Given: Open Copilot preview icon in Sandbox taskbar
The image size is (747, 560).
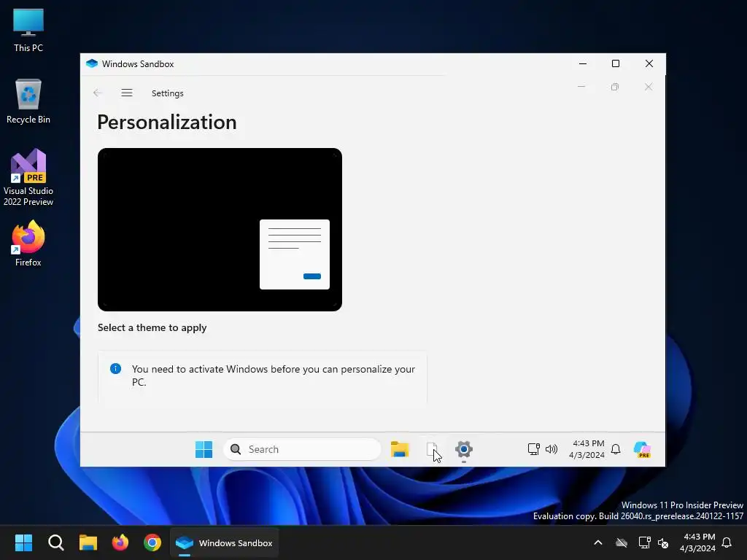Looking at the screenshot, I should (642, 449).
